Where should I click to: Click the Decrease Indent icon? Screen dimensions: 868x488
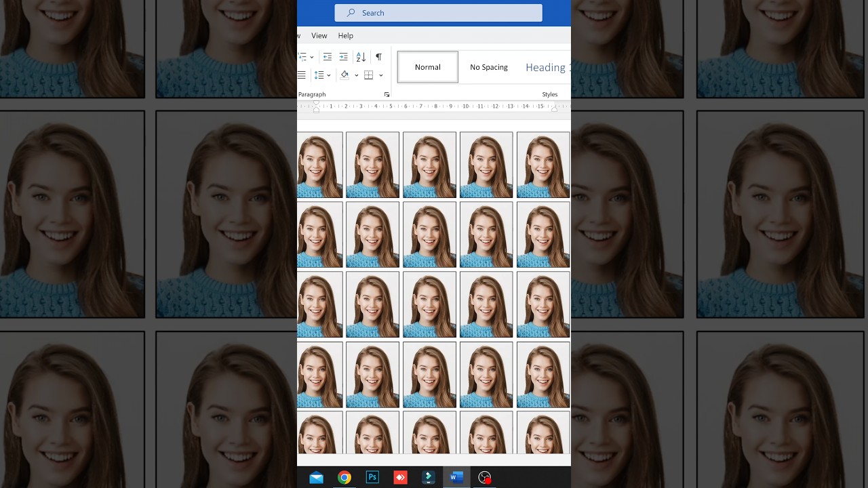coord(328,57)
